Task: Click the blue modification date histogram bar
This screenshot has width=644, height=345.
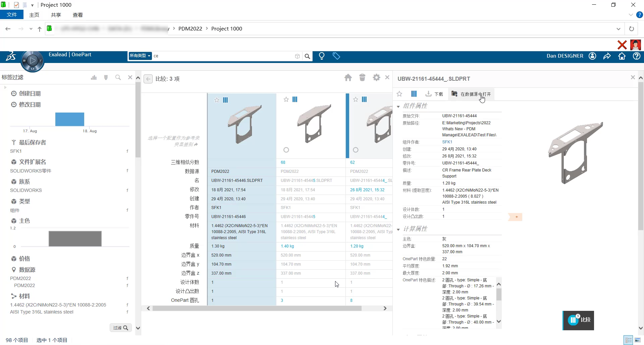Action: coord(70,119)
